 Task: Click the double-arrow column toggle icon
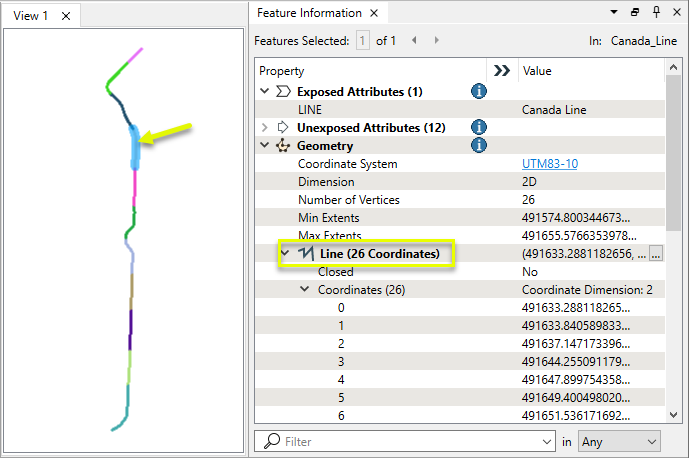[502, 71]
